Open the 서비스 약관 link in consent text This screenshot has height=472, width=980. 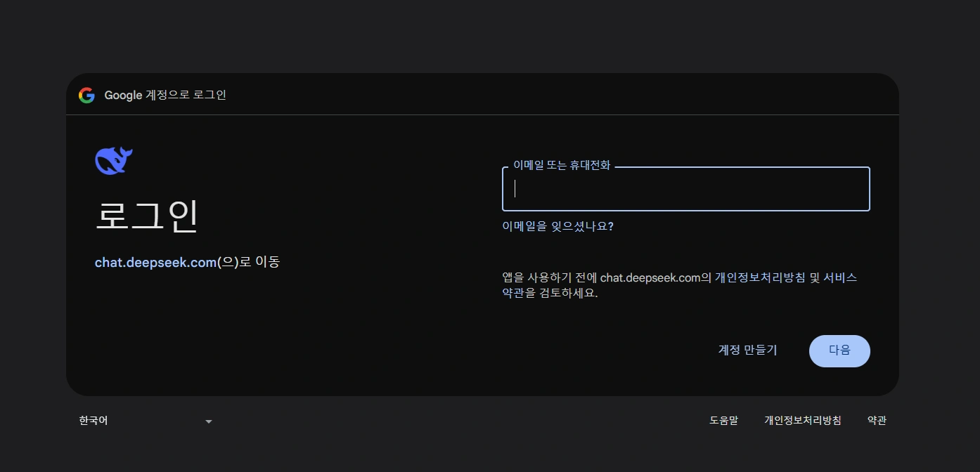click(839, 277)
